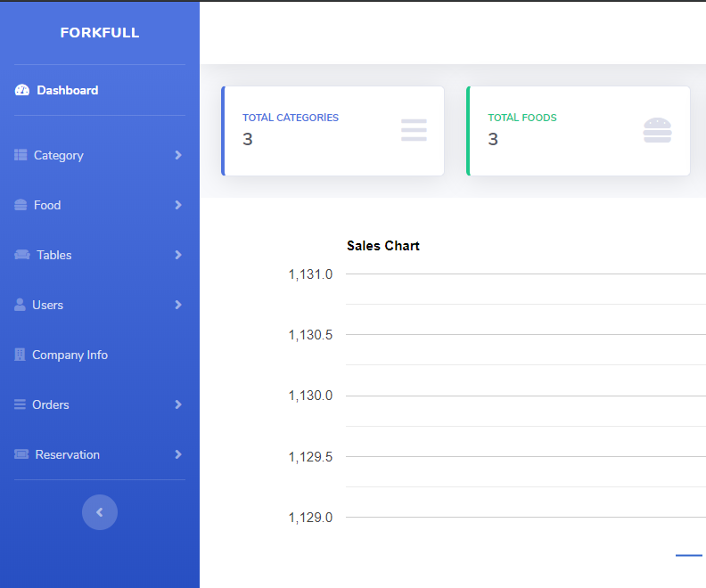Click the Food burger icon in sidebar
The width and height of the screenshot is (706, 588).
click(x=21, y=205)
